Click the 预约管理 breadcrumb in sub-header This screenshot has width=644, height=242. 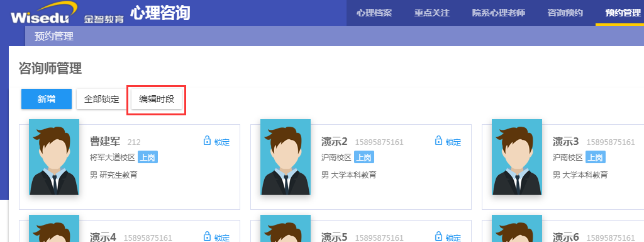(54, 36)
